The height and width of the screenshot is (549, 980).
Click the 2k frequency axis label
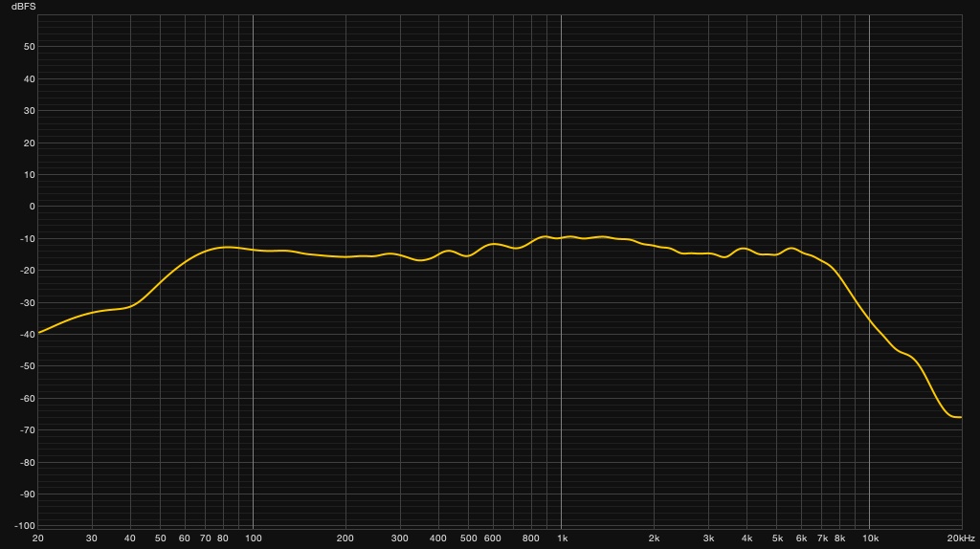coord(655,538)
